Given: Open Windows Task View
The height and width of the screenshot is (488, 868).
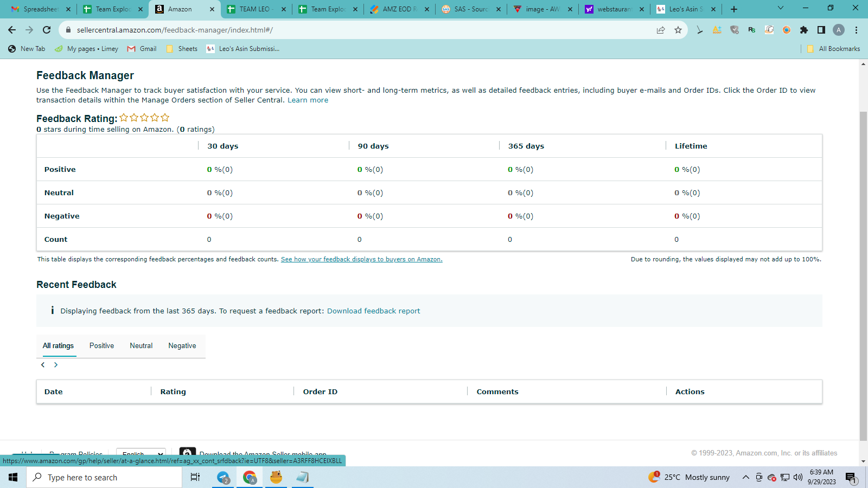Looking at the screenshot, I should pyautogui.click(x=195, y=477).
